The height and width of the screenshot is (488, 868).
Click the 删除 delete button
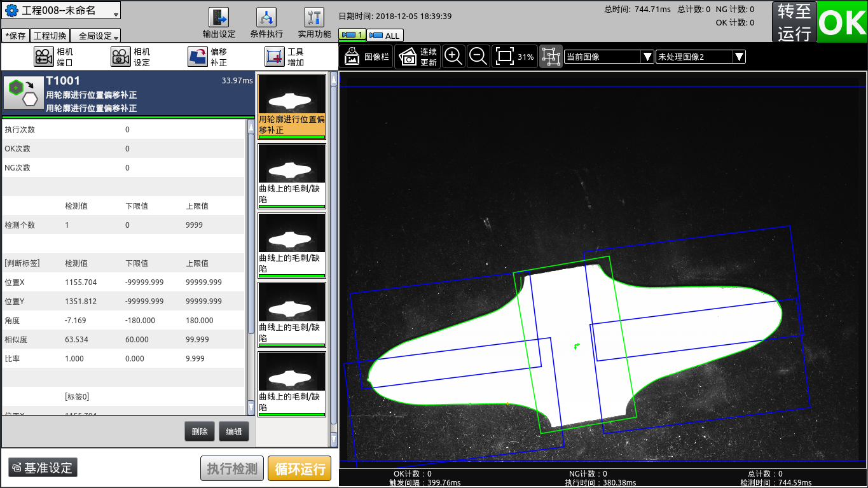[x=200, y=431]
